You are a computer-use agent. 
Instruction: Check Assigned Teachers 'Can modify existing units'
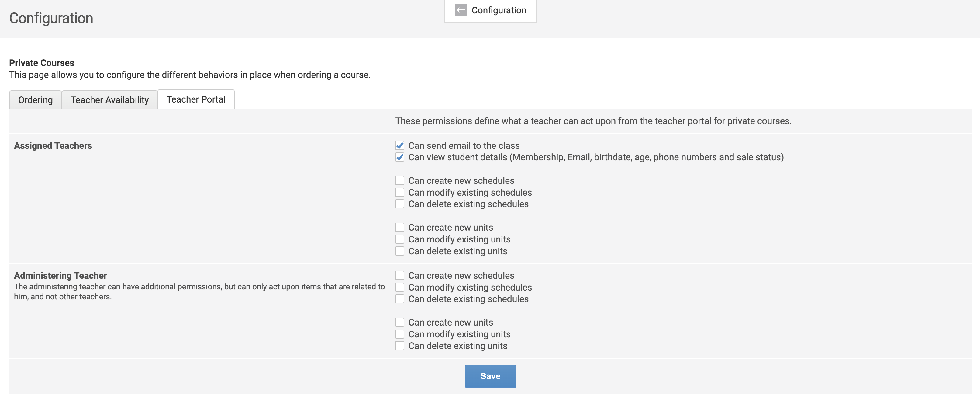pyautogui.click(x=399, y=239)
